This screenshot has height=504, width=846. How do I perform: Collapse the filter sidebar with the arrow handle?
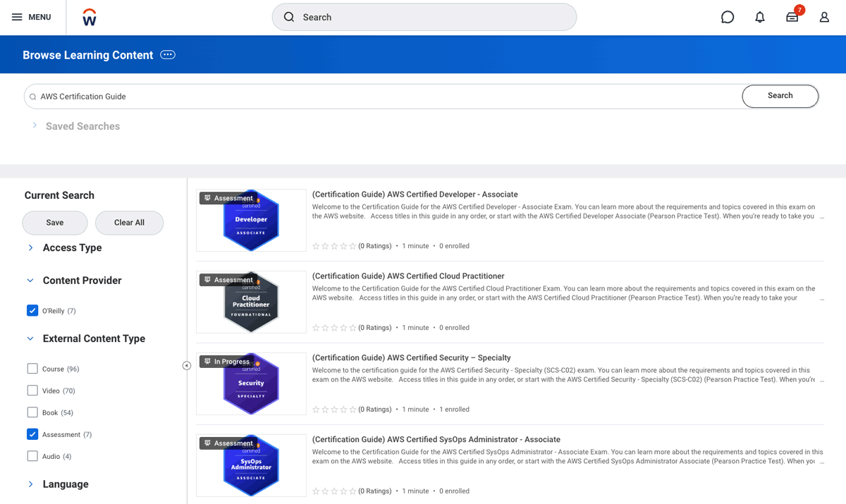187,365
